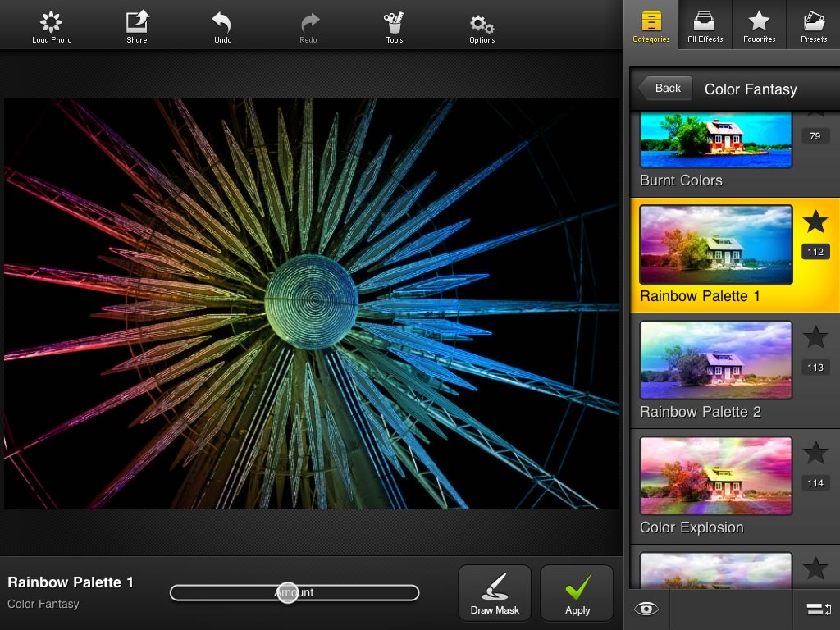Switch to the Categories tab
The height and width of the screenshot is (630, 840).
tap(651, 25)
